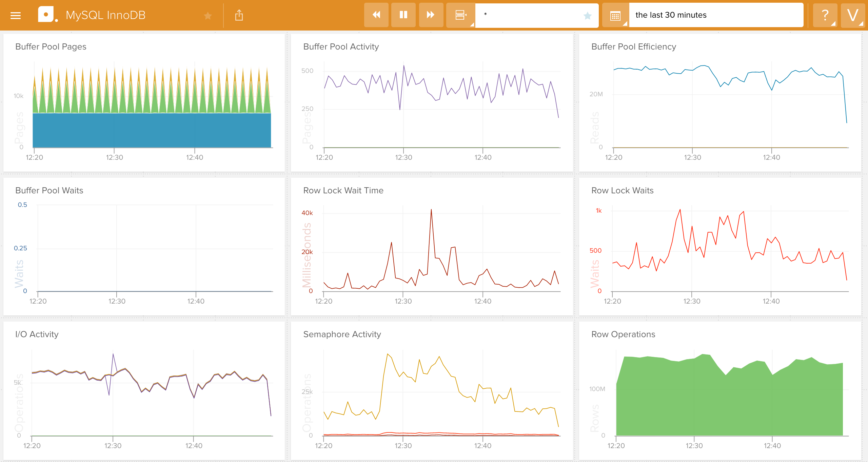Fast-forward the time window
The height and width of the screenshot is (462, 868).
431,15
